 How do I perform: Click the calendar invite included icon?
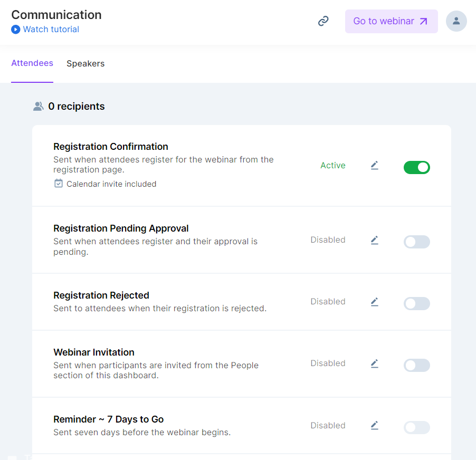pyautogui.click(x=59, y=184)
